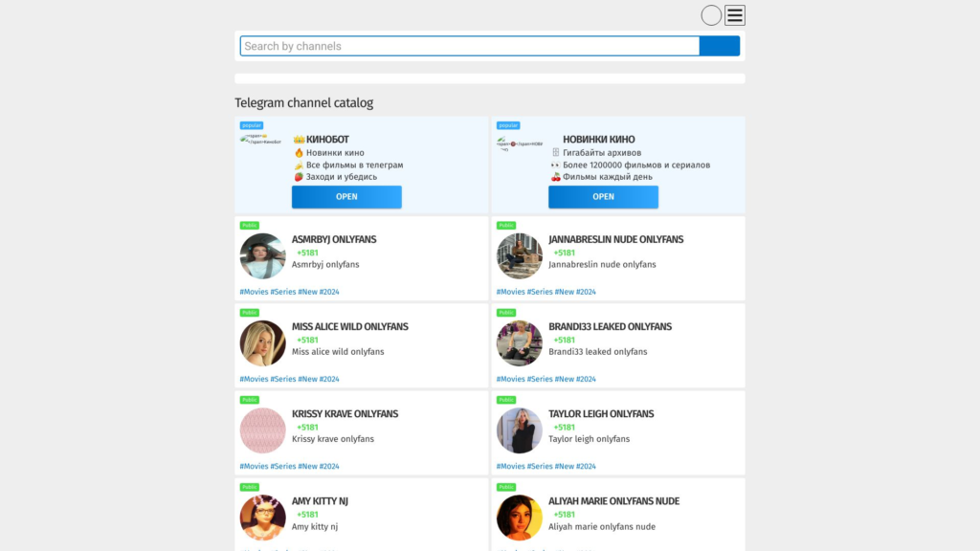Image resolution: width=980 pixels, height=551 pixels.
Task: Click the pink avatar of KRISSY KRAVE ONLYFANS
Action: (x=262, y=430)
